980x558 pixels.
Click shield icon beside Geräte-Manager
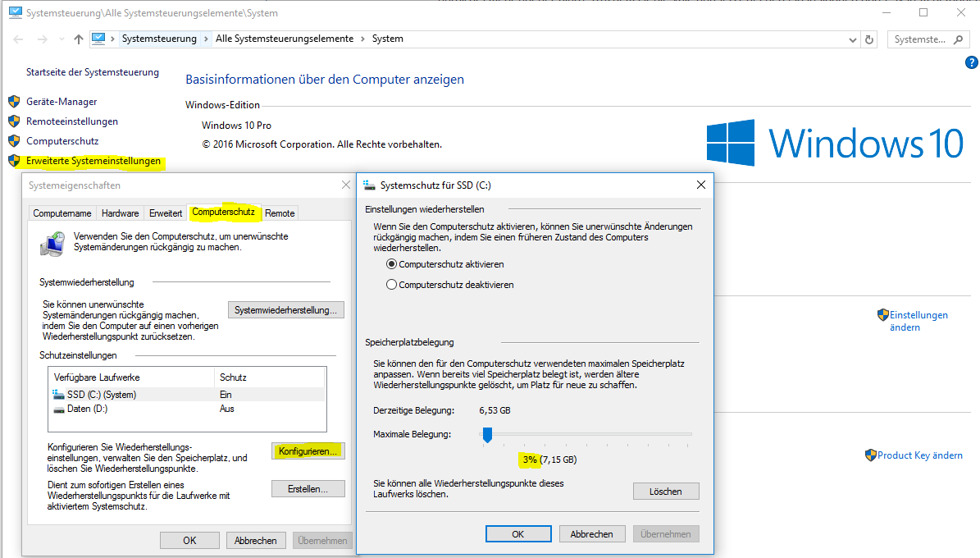(x=14, y=101)
